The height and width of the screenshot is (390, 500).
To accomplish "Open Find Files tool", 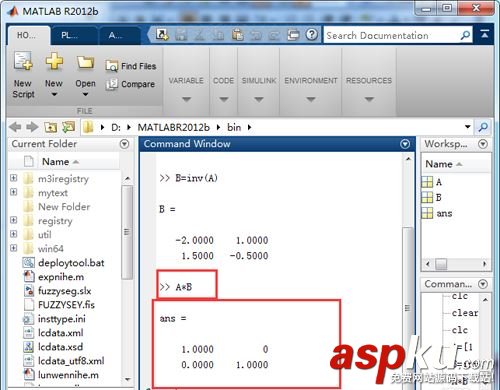I will click(x=131, y=66).
